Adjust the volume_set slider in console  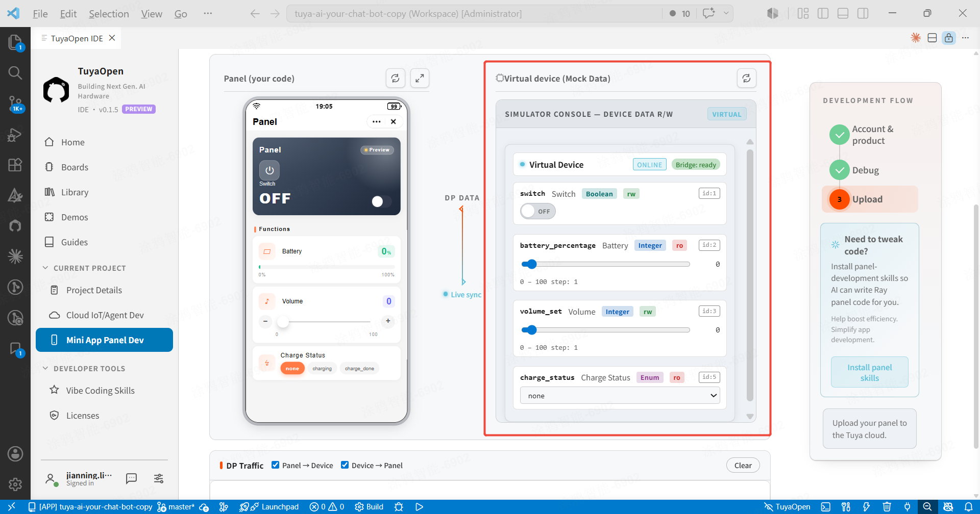tap(605, 330)
